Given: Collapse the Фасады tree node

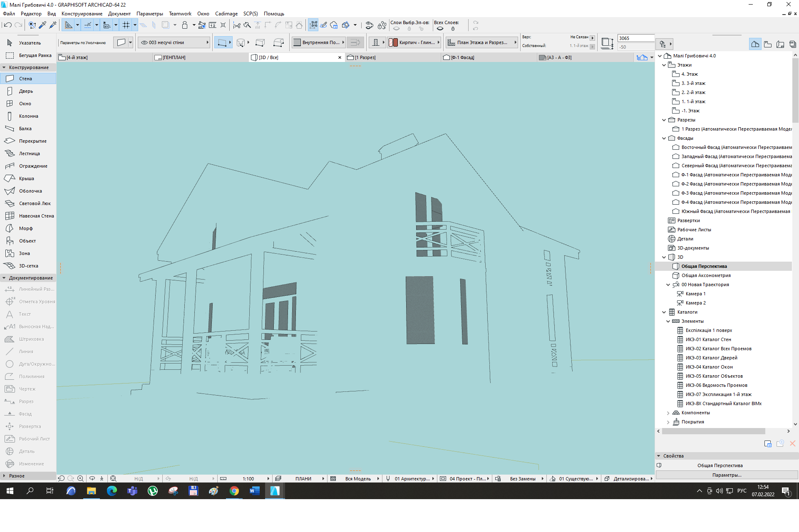Looking at the screenshot, I should pos(664,138).
